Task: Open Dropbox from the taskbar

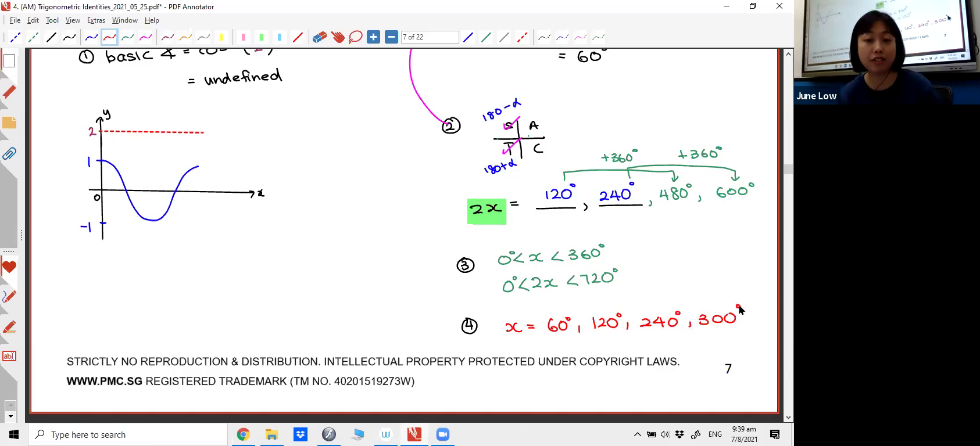Action: pyautogui.click(x=300, y=434)
